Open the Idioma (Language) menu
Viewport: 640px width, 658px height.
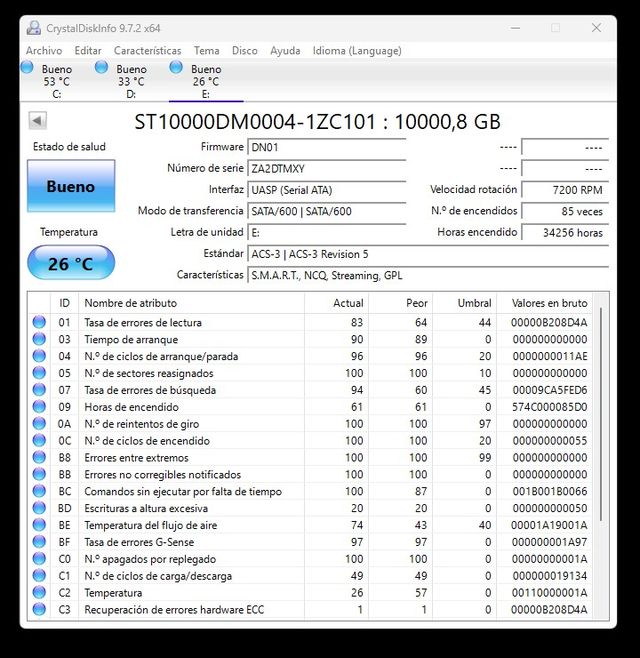tap(357, 51)
